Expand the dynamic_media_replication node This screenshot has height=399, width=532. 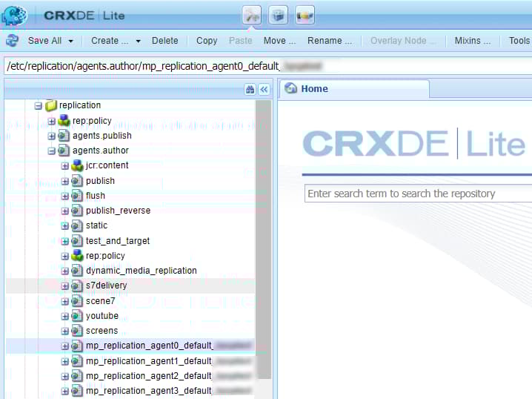[x=64, y=271]
